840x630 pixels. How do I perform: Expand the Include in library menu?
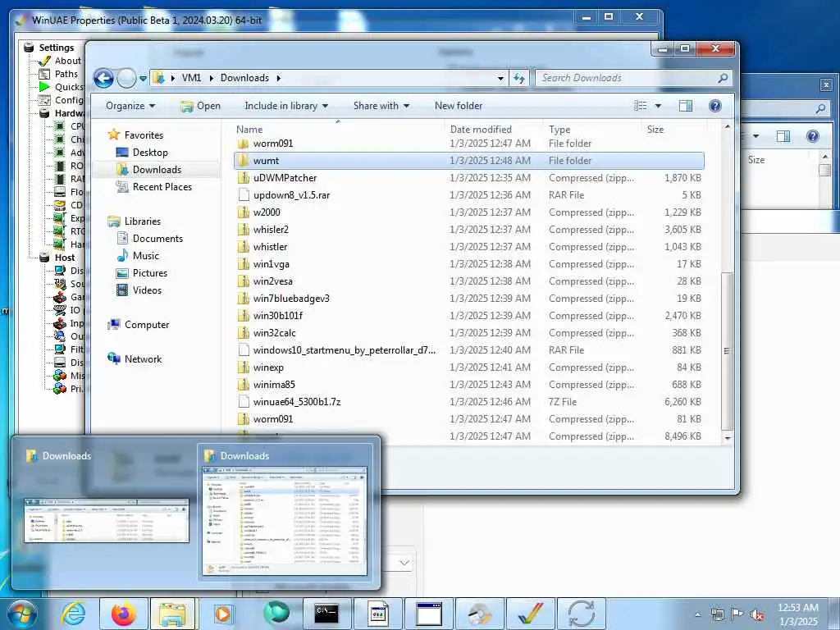(x=286, y=106)
